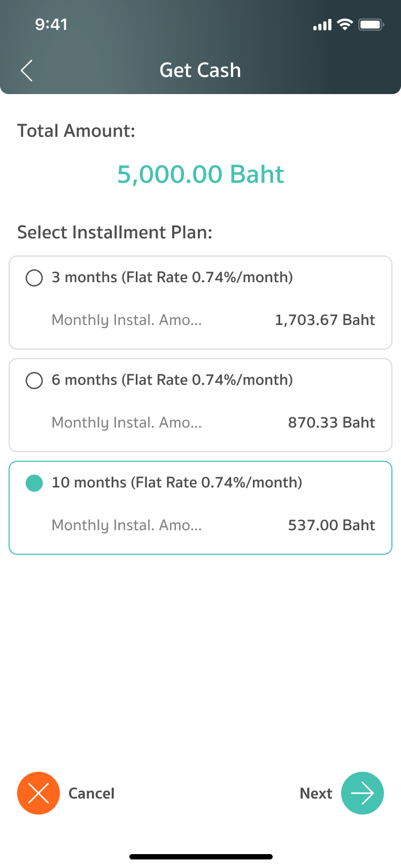The height and width of the screenshot is (868, 401).
Task: Click the Next text label
Action: 316,793
